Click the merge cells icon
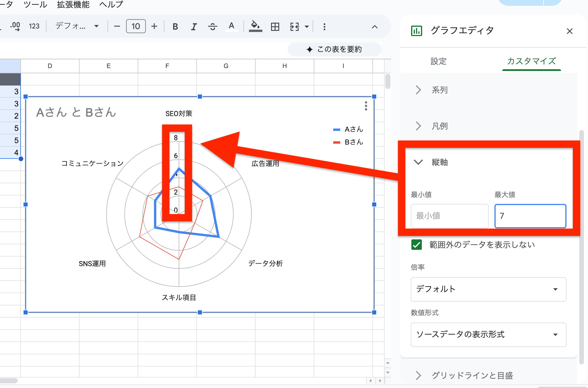 click(295, 27)
